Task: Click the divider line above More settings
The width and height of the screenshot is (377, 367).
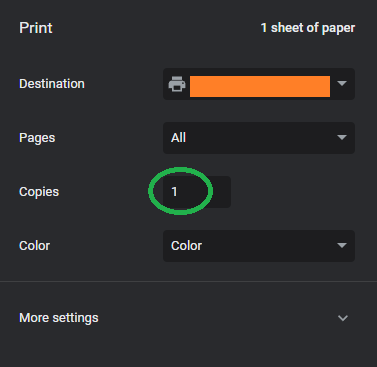Action: click(x=188, y=282)
